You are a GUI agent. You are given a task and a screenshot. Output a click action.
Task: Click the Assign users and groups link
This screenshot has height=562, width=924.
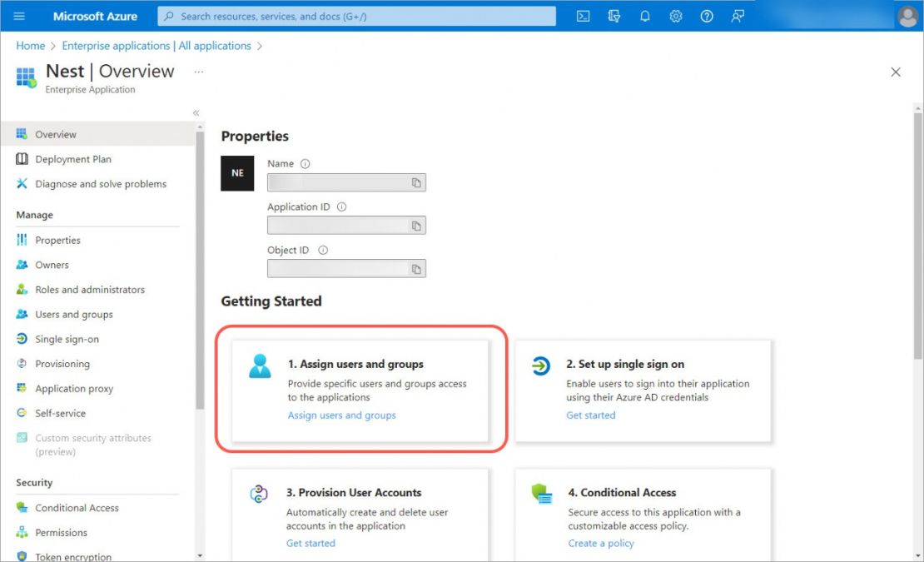(x=342, y=415)
